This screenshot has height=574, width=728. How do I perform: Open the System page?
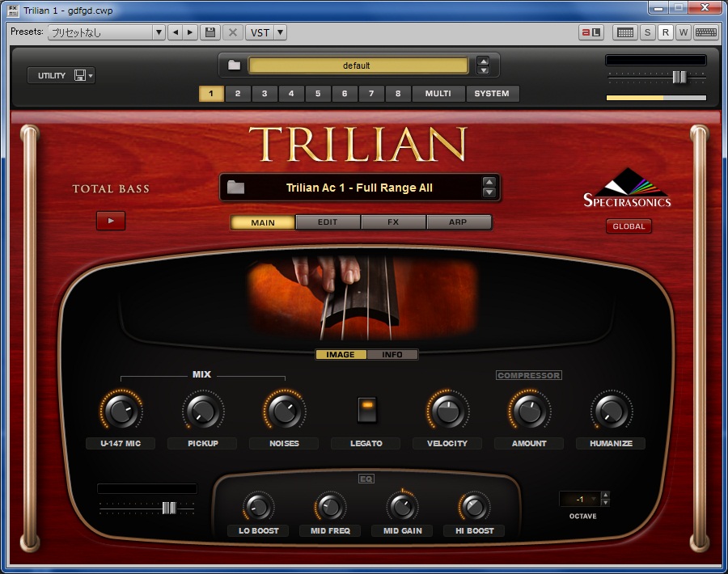492,93
